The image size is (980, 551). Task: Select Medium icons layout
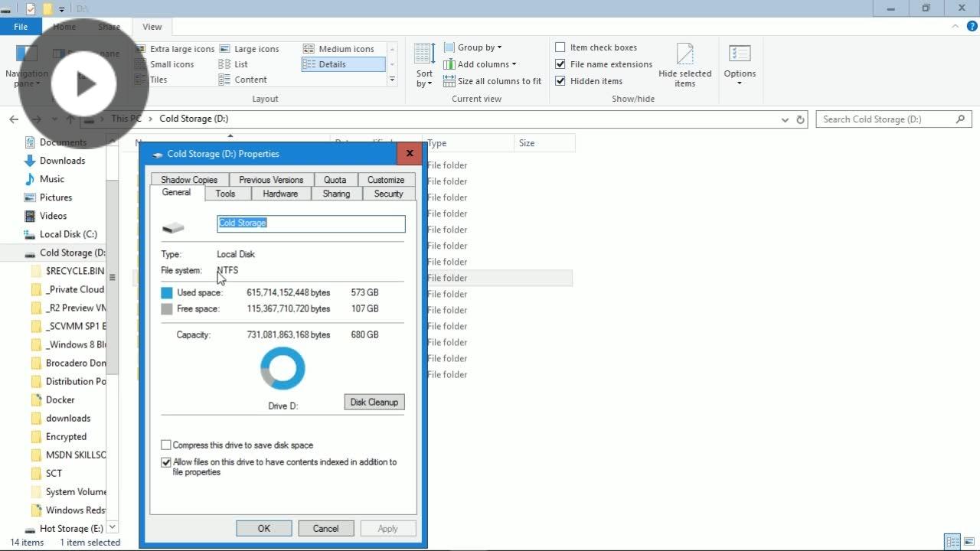tap(339, 49)
